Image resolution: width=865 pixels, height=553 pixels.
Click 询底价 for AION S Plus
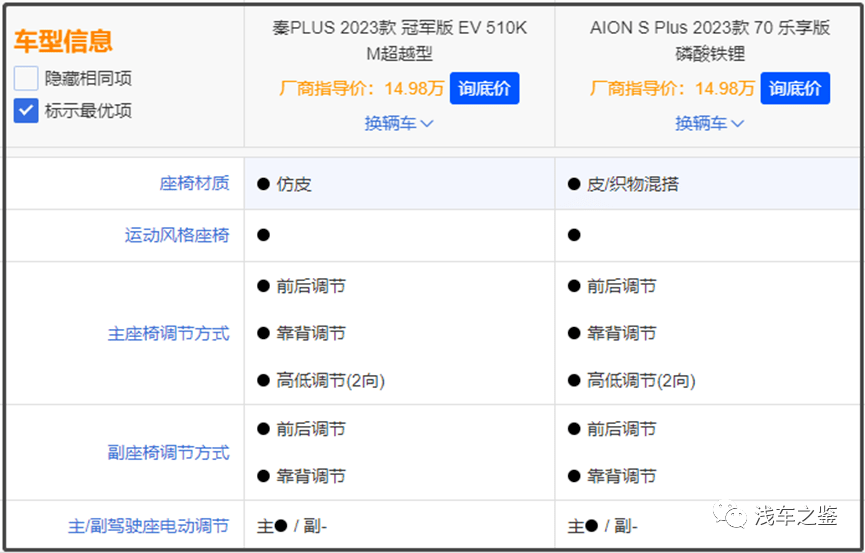tap(795, 88)
